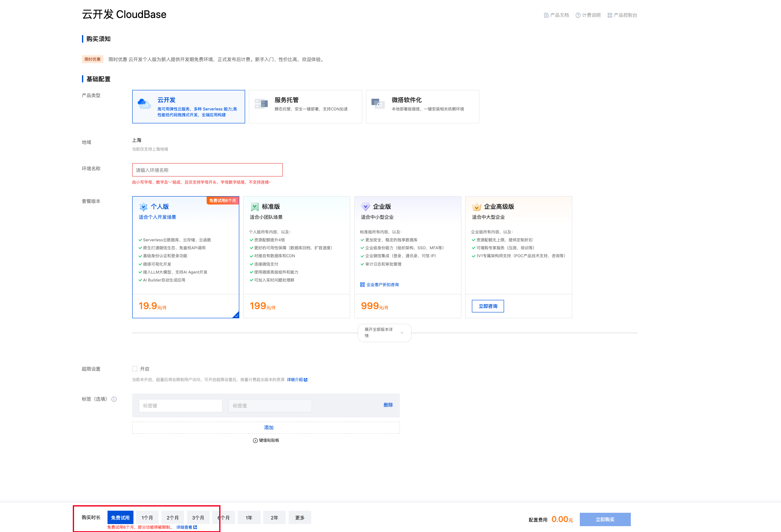Click the 服务托管 server icon
The height and width of the screenshot is (532, 781).
click(x=261, y=103)
